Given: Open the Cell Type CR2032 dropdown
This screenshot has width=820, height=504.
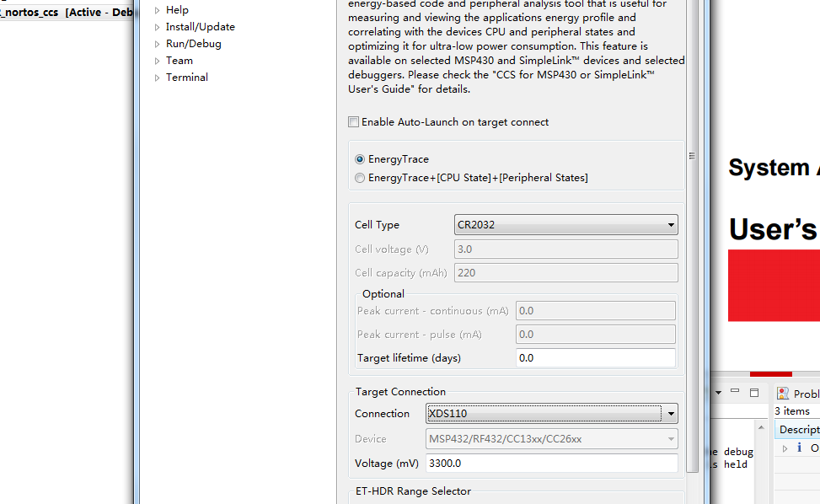Looking at the screenshot, I should coord(565,225).
